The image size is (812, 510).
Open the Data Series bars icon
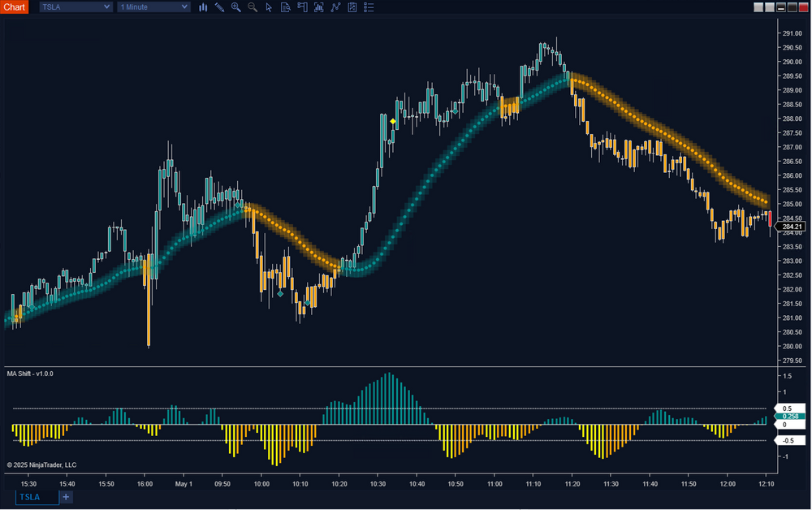(204, 6)
